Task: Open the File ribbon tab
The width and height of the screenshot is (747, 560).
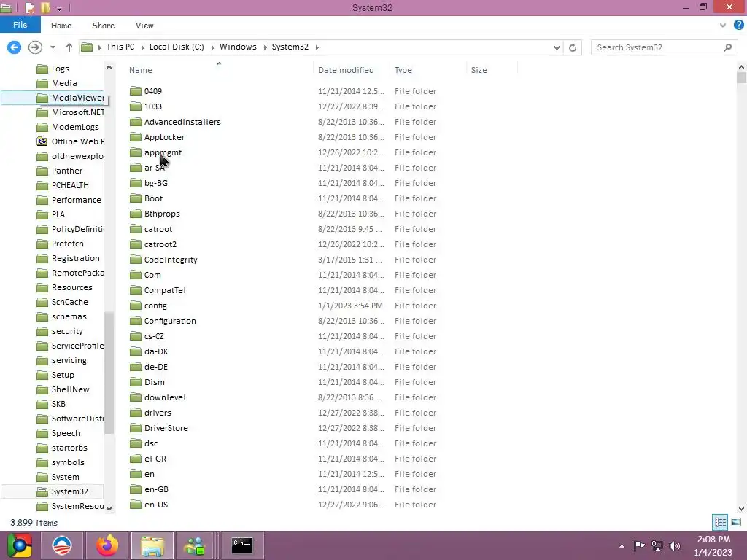Action: [x=20, y=25]
